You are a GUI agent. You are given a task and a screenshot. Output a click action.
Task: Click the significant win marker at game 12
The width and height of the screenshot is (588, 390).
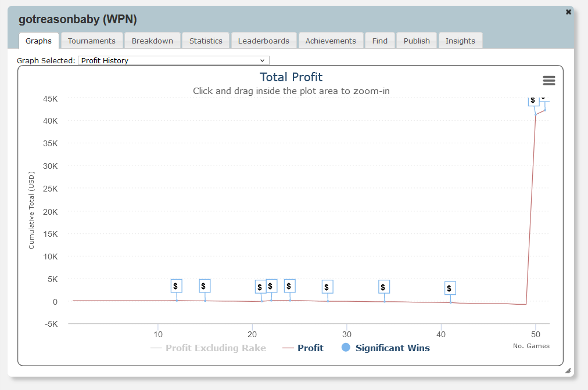tap(177, 286)
